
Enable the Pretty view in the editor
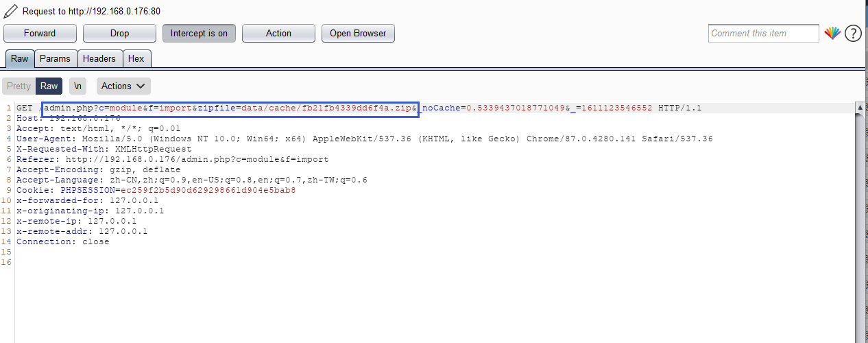tap(19, 86)
